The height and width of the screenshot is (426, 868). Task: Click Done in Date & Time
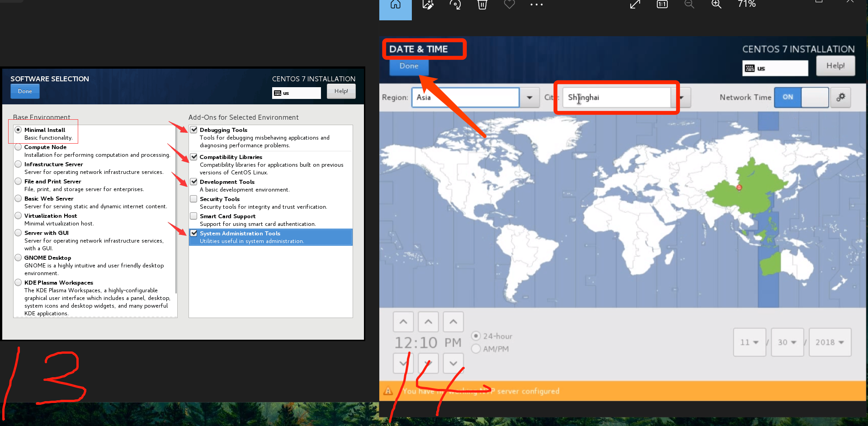[x=409, y=66]
